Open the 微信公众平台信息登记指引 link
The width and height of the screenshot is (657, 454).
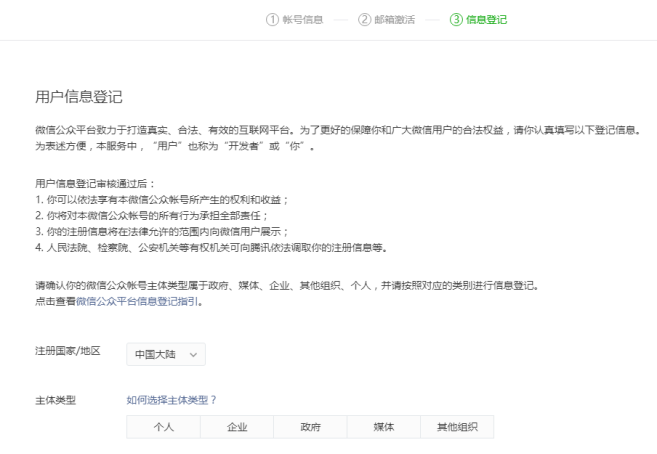[x=139, y=301]
